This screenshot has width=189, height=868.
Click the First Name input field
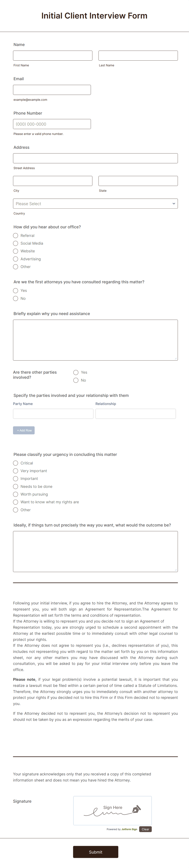tap(52, 55)
